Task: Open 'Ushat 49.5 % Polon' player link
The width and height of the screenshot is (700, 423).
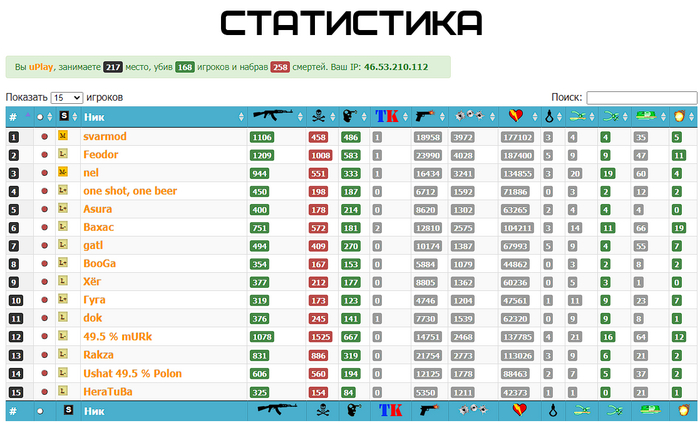Action: click(x=133, y=373)
